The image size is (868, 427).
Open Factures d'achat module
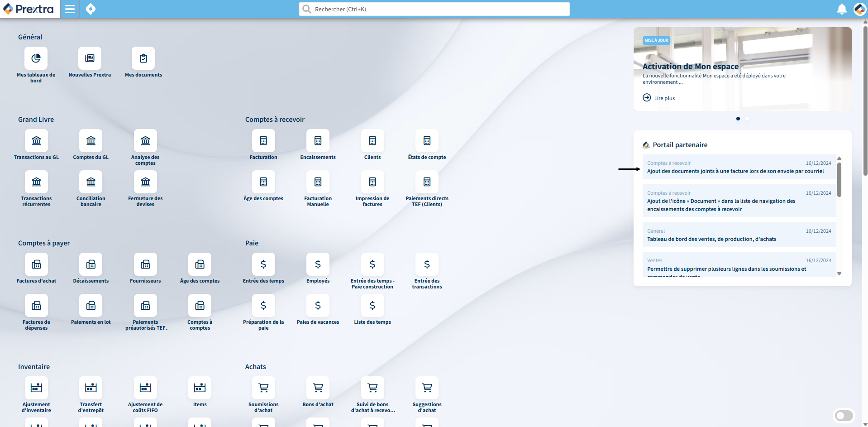(x=36, y=264)
